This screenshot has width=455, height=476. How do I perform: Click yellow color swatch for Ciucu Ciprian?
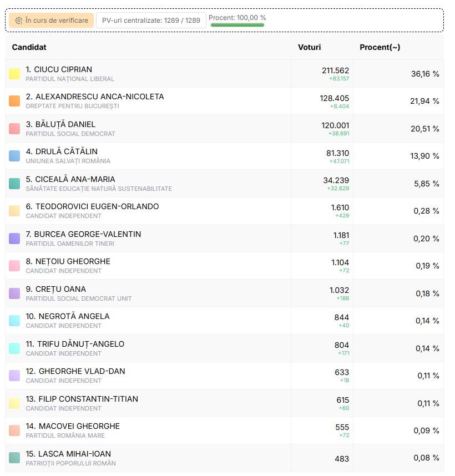click(x=14, y=74)
